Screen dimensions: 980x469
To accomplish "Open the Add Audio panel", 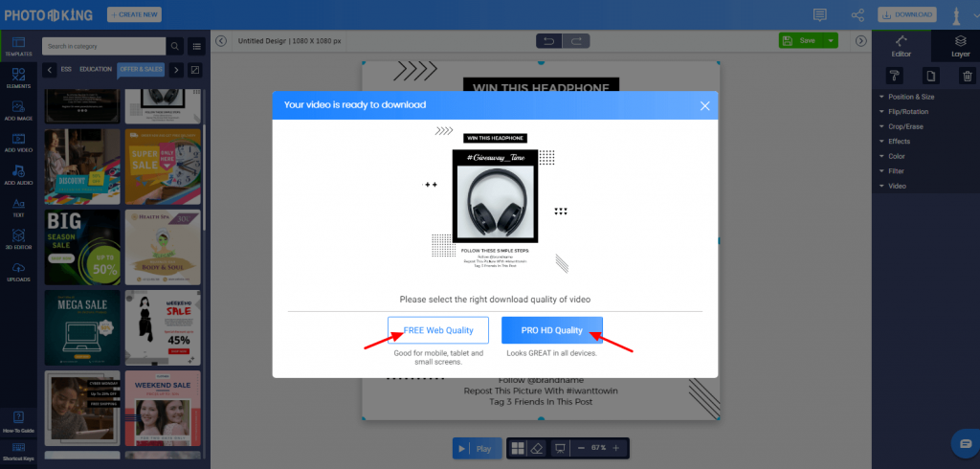I will click(18, 176).
